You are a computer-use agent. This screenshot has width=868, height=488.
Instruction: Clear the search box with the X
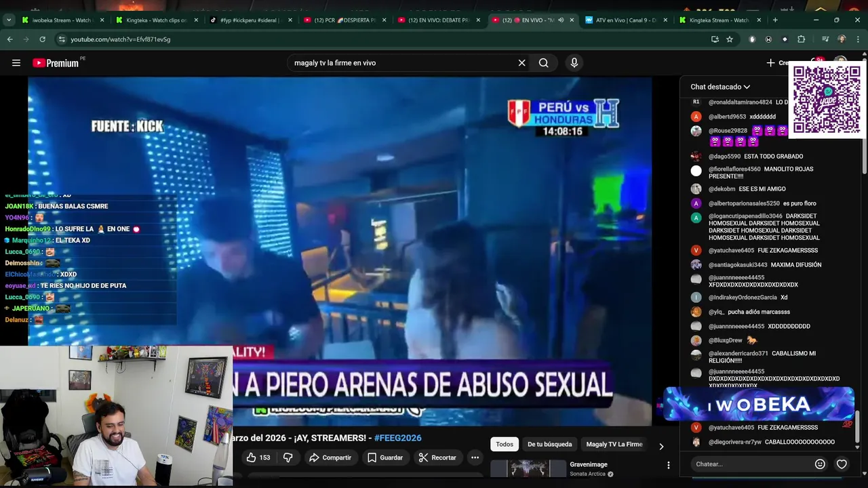pos(521,63)
